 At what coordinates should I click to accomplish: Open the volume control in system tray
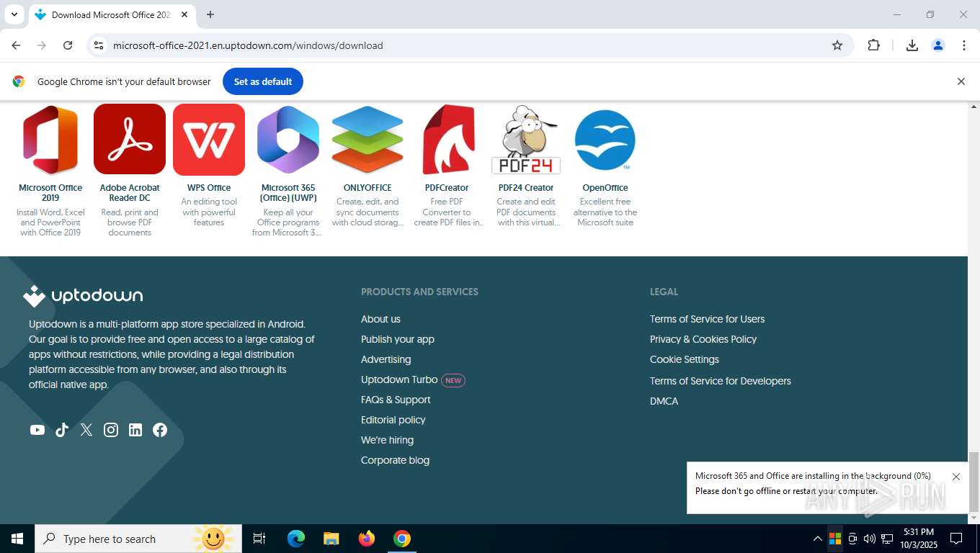tap(870, 539)
